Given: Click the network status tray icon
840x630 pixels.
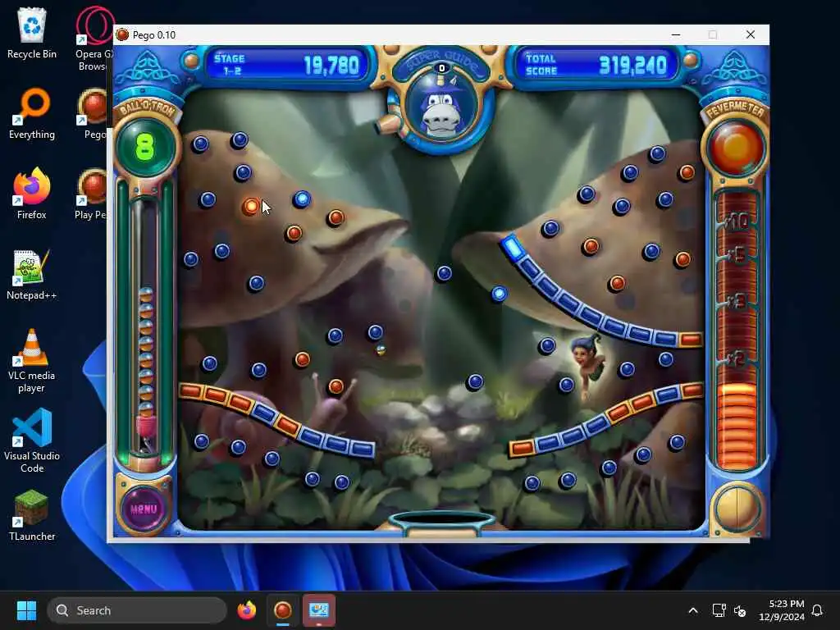Looking at the screenshot, I should tap(719, 610).
